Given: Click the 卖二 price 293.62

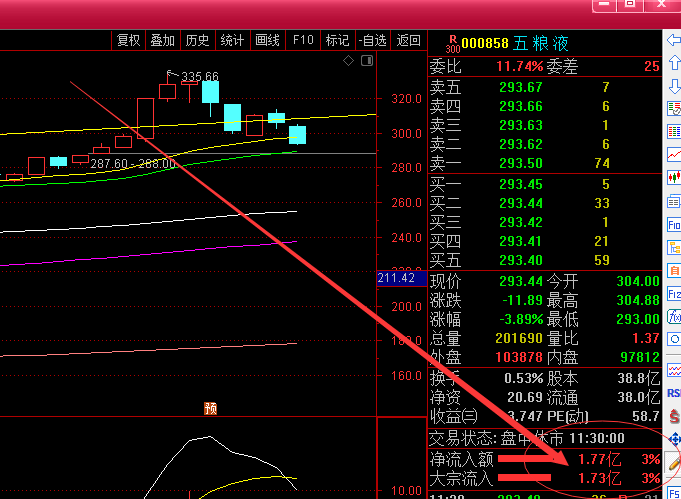Looking at the screenshot, I should [x=521, y=144].
